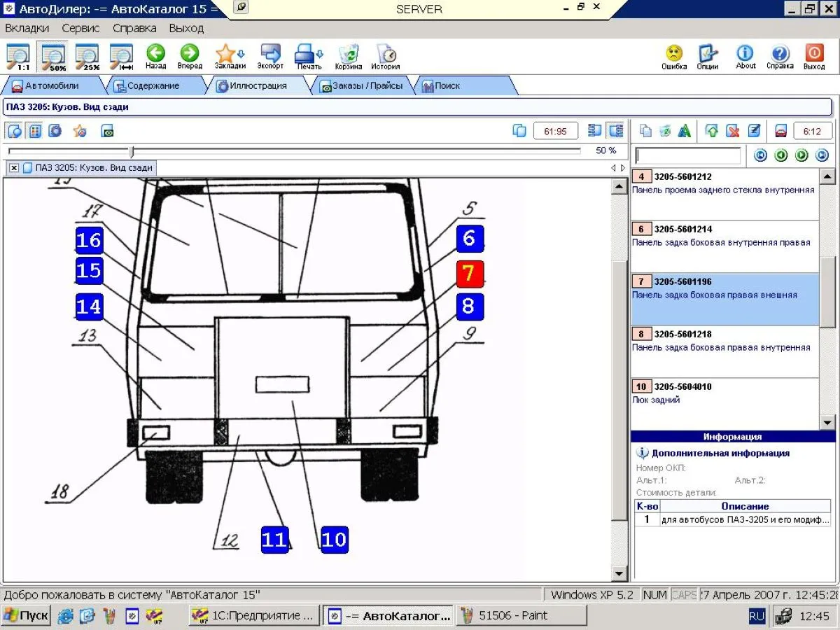Go back with Назад arrow
Screen dimensions: 840x630
tap(155, 57)
